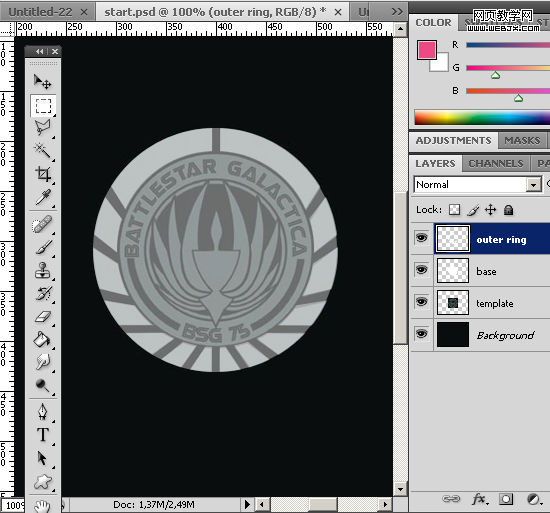Hide the base layer
Screen dimensions: 550x513
coord(421,270)
